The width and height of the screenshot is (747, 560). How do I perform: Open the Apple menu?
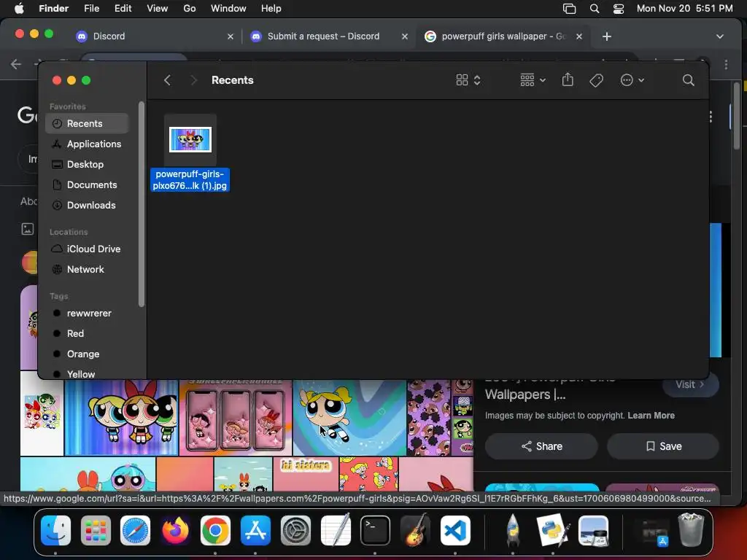tap(19, 9)
